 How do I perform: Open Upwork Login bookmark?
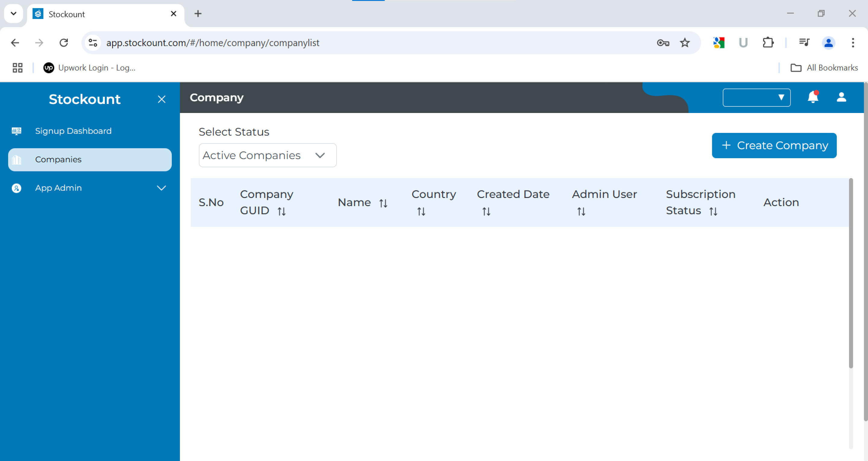[90, 68]
